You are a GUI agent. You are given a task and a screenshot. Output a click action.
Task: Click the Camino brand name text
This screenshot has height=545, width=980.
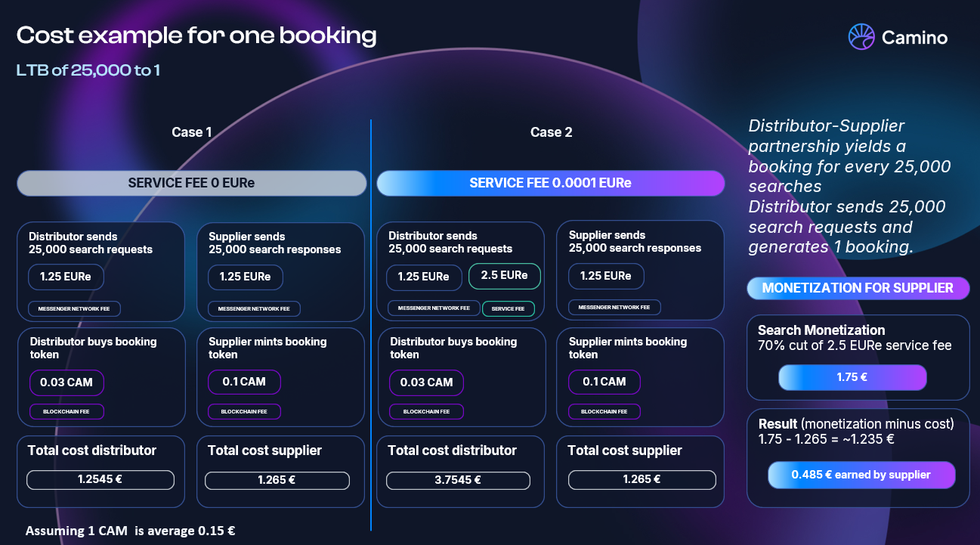914,37
